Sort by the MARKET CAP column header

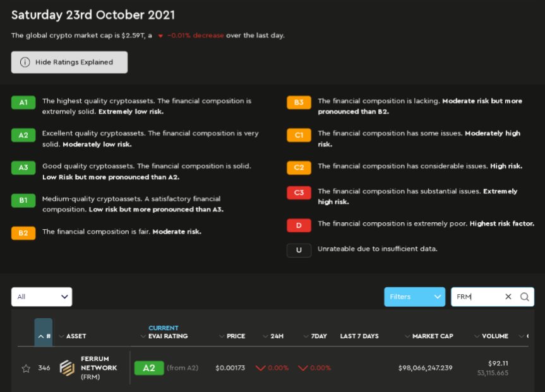[429, 336]
